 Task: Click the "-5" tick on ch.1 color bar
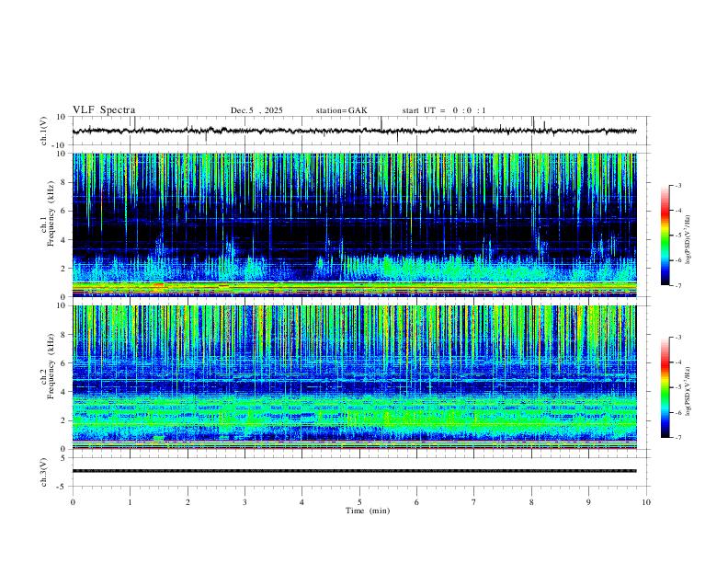click(678, 236)
